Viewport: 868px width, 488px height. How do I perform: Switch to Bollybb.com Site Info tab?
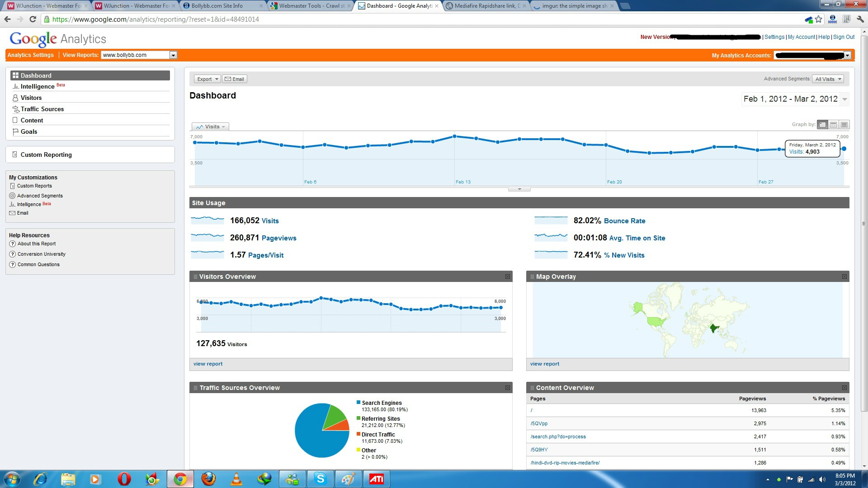(222, 6)
